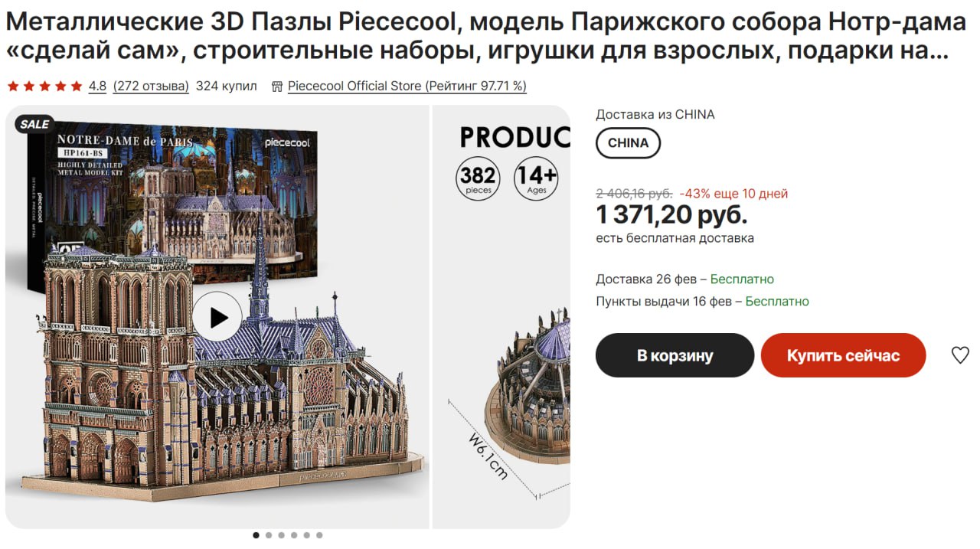Open the second product image with dimensions
Image resolution: width=980 pixels, height=549 pixels.
tap(501, 345)
